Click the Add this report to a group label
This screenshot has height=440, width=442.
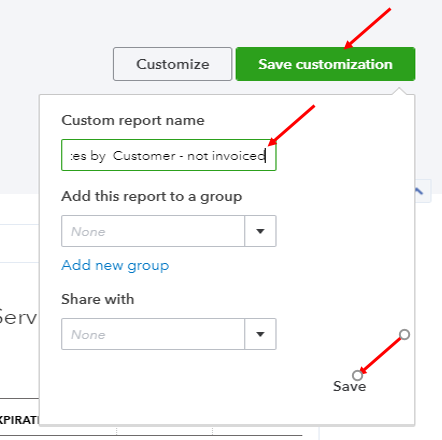pyautogui.click(x=152, y=196)
